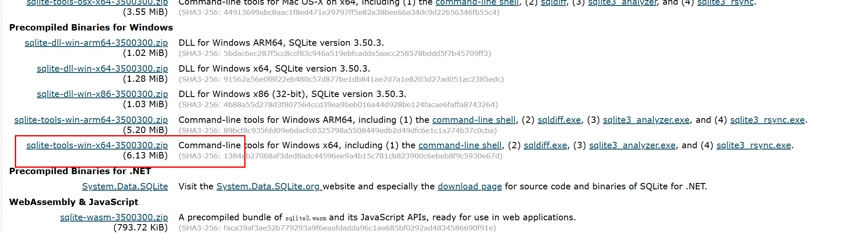The image size is (868, 233).
Task: Open sqlite3_rsync.exe link in Windows x64 row
Action: [754, 145]
